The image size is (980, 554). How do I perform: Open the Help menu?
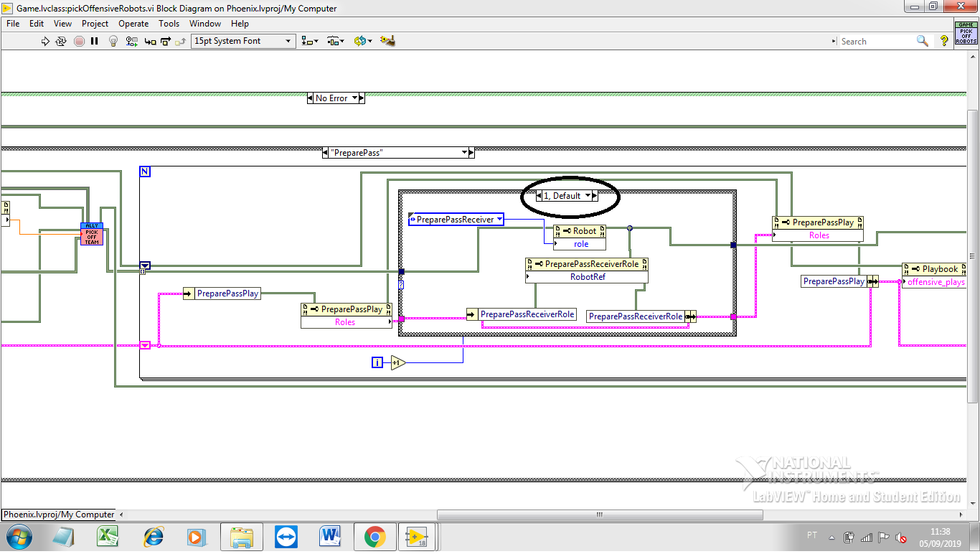(240, 24)
